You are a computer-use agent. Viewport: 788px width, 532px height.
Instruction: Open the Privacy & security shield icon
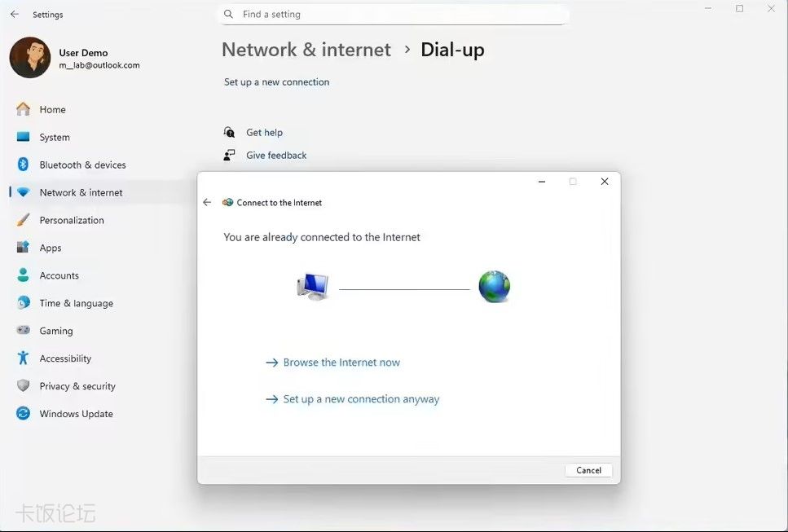[x=23, y=385]
